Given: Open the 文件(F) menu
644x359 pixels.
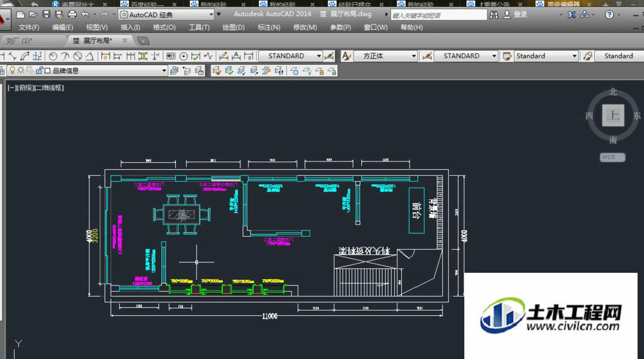Looking at the screenshot, I should 29,28.
